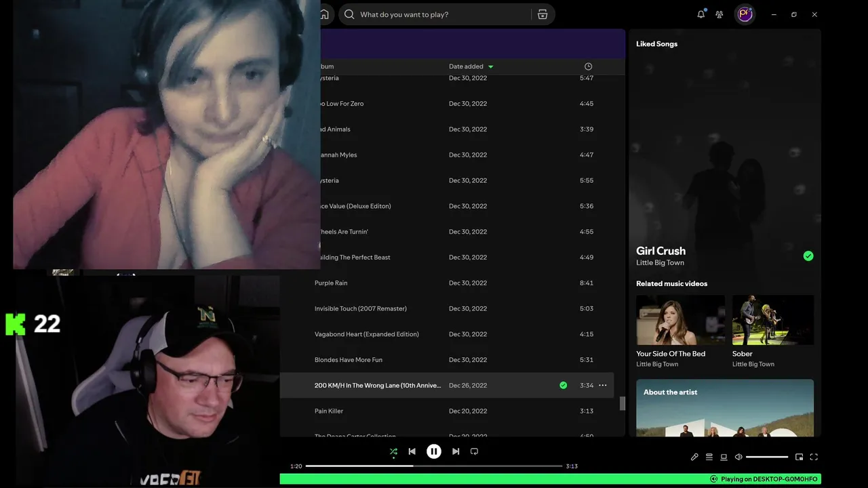The image size is (868, 488).
Task: Enter full screen mode
Action: click(x=814, y=457)
